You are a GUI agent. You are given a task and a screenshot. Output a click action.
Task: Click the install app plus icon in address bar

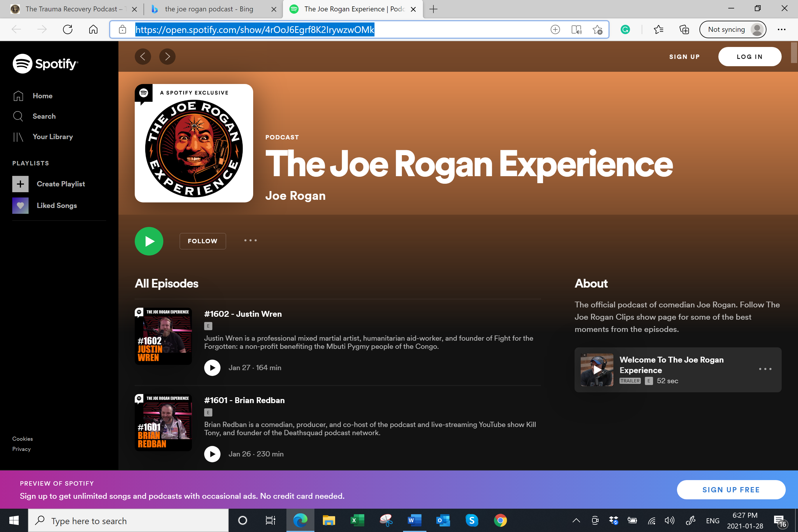pyautogui.click(x=555, y=29)
